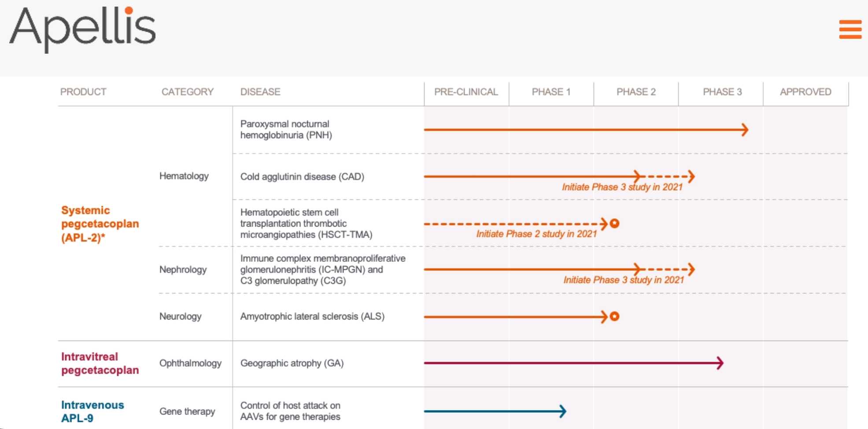Select the PHASE 1 column header
Viewport: 868px width, 429px height.
551,92
